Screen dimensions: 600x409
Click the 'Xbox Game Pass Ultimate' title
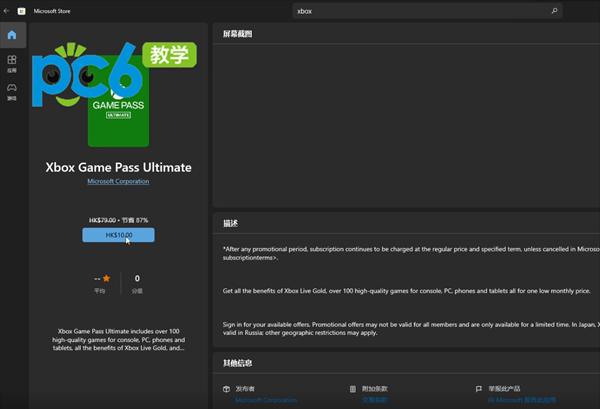(x=119, y=167)
